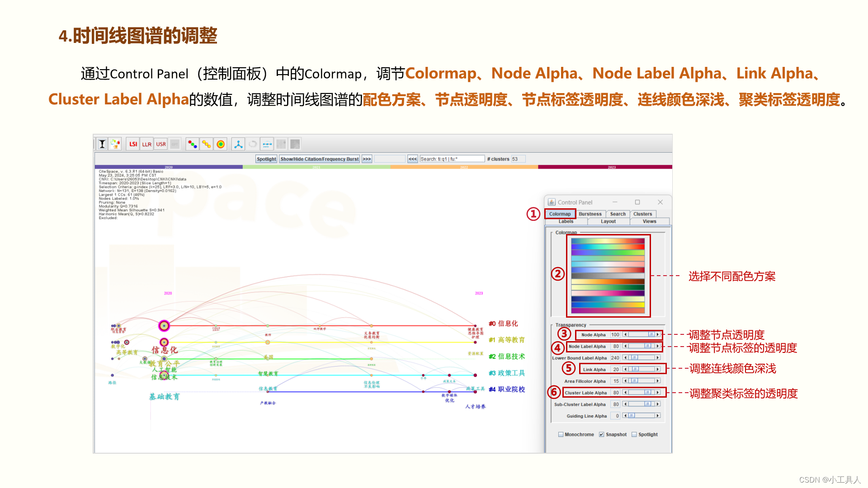Select the timeline view toolbar icon
Screen dimensions: 868x488
point(267,144)
